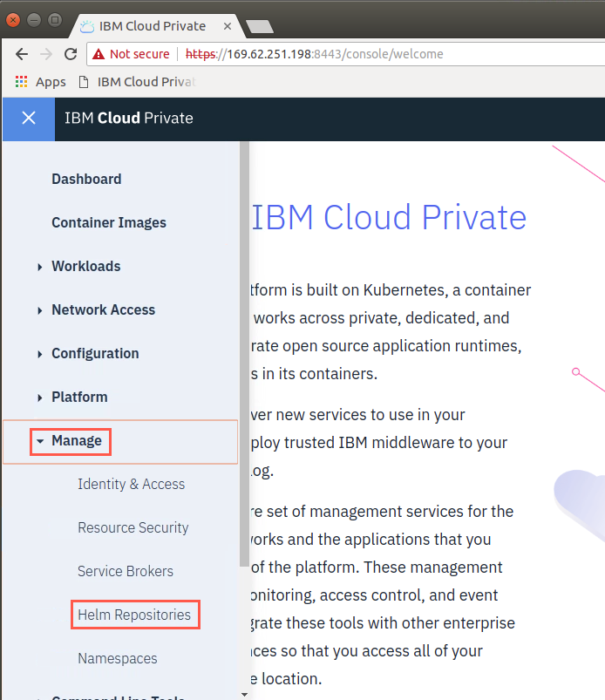Expand the Workloads section arrow
Screen dimensions: 605x700
(x=40, y=267)
